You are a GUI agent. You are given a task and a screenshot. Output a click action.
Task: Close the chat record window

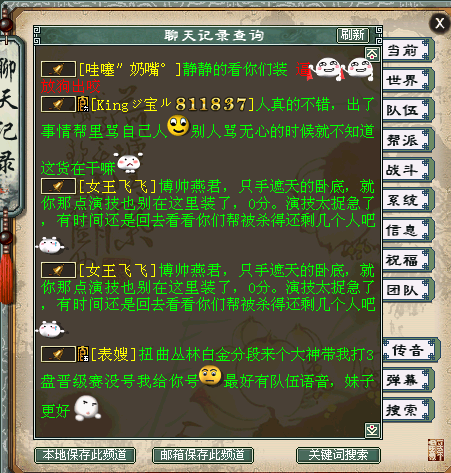(440, 23)
